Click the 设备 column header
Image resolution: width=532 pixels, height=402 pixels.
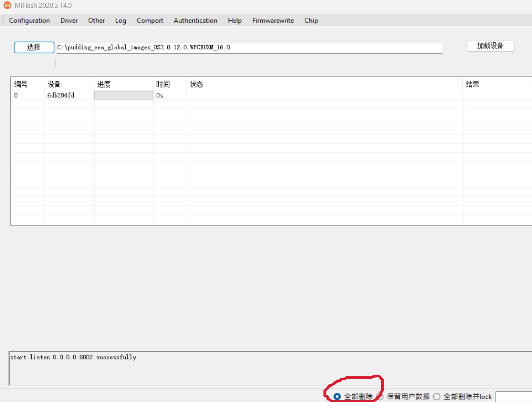point(69,84)
